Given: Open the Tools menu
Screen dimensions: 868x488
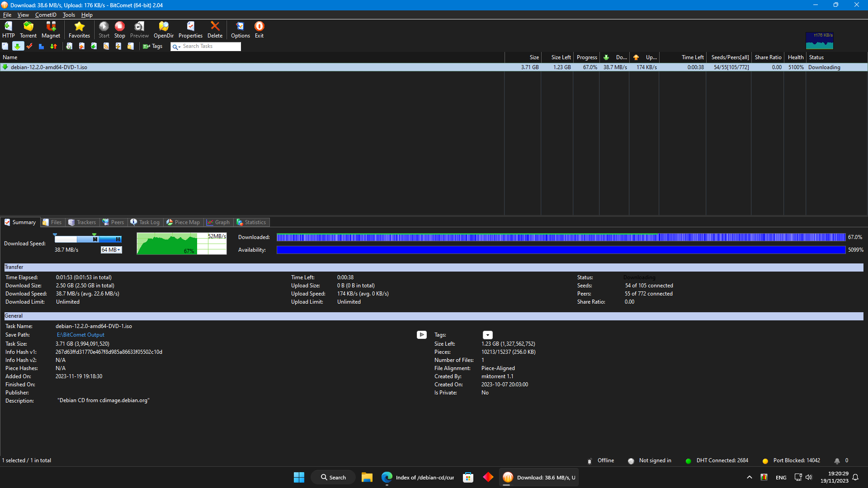Looking at the screenshot, I should pos(69,15).
